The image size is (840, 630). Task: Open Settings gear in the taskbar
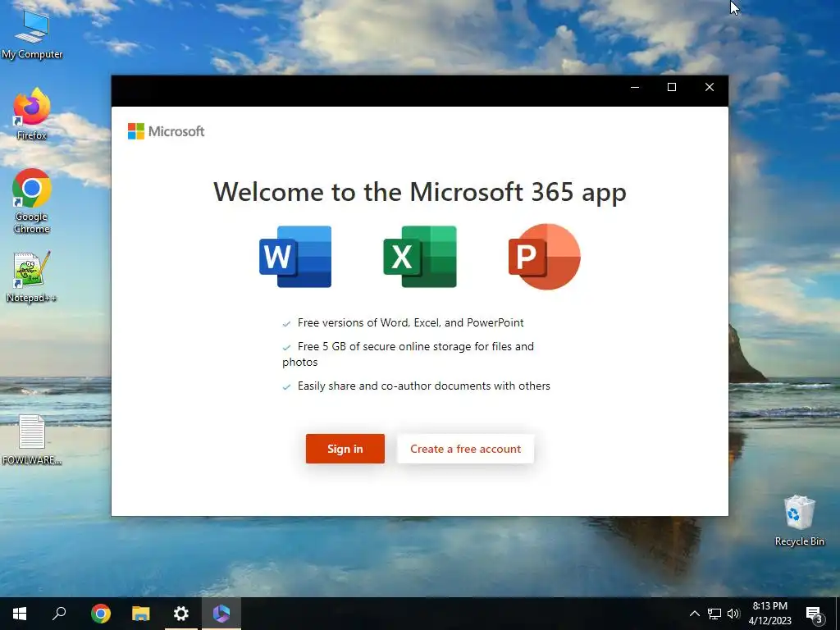coord(181,614)
